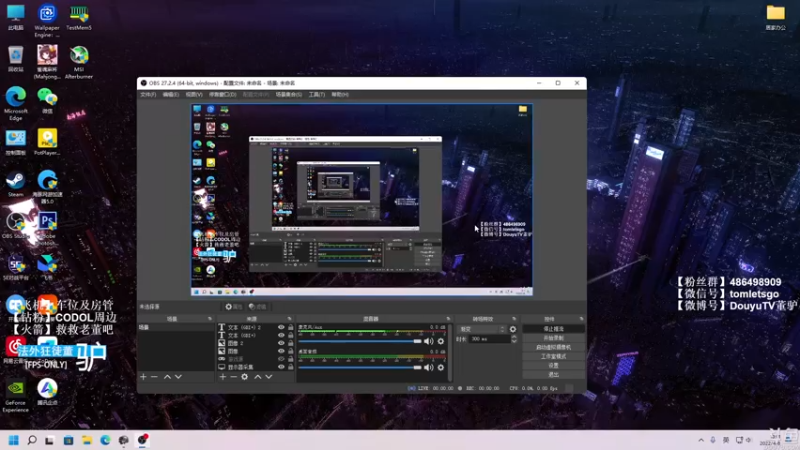Screen dimensions: 800x450
Task: Expand hidden system tray icons chevron
Action: pos(701,440)
